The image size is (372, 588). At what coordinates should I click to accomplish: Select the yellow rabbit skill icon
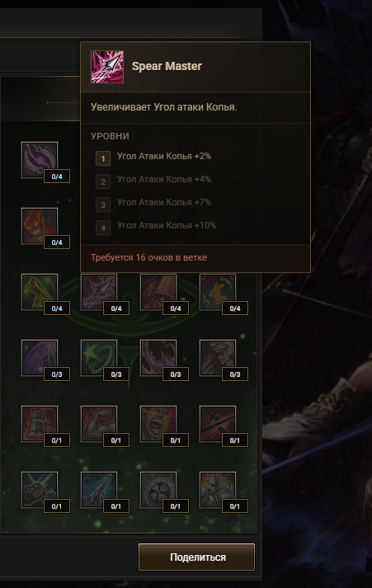pos(218,292)
